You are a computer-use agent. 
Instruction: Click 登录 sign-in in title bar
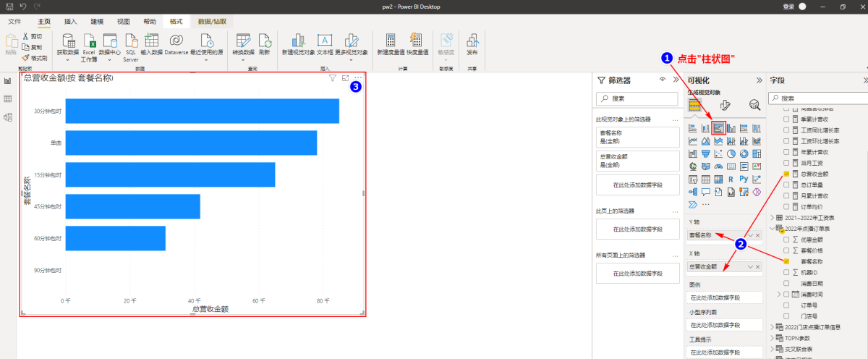click(x=788, y=6)
